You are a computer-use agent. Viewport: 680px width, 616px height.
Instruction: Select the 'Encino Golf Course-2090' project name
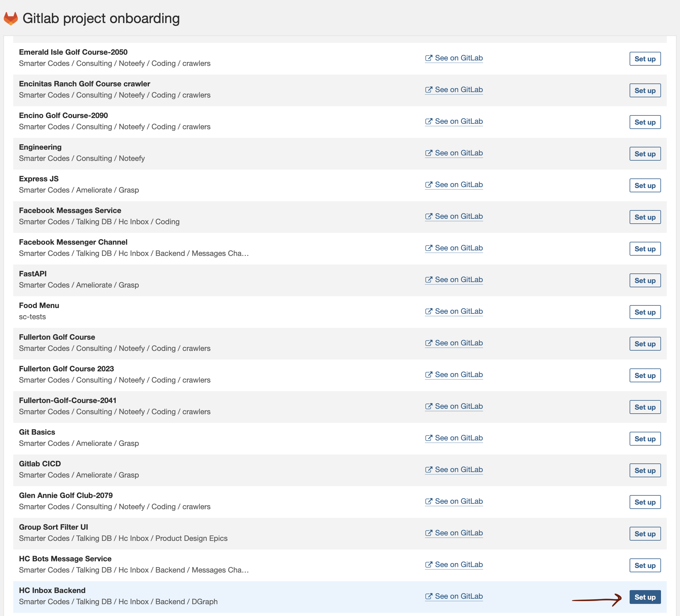[63, 116]
